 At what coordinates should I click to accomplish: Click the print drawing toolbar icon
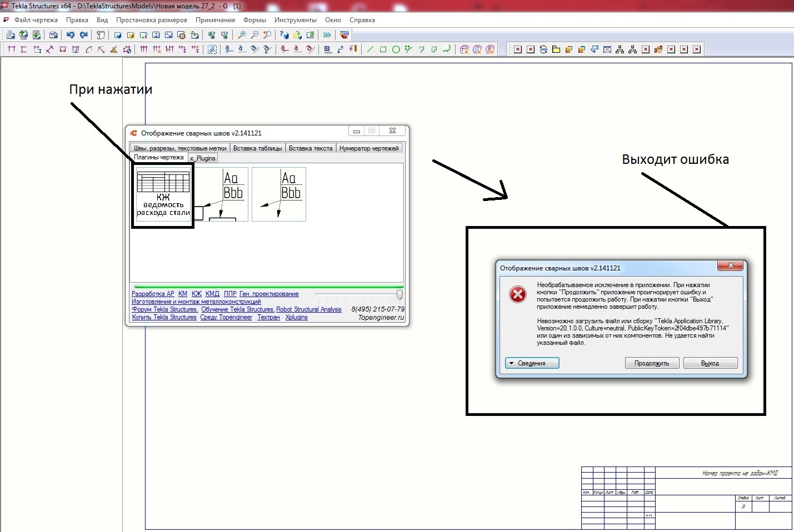click(53, 35)
